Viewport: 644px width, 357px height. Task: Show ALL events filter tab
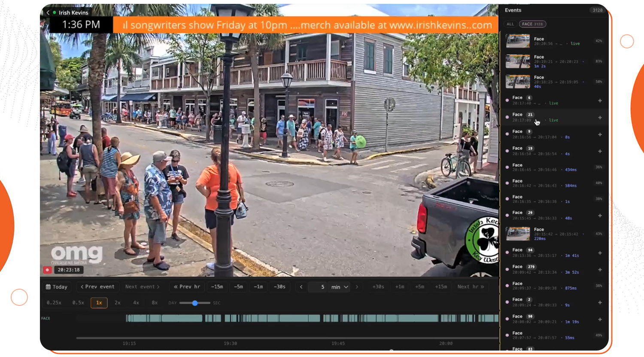pyautogui.click(x=510, y=24)
